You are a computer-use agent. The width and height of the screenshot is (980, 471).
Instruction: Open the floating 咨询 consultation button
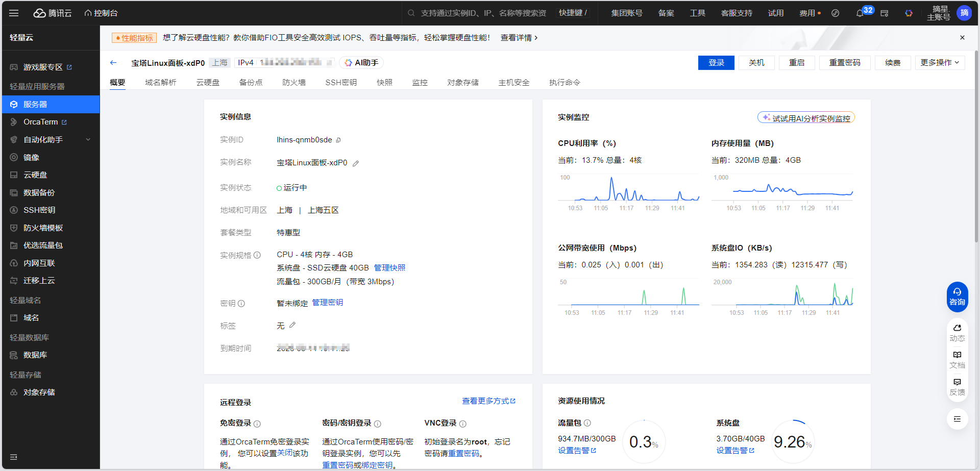pyautogui.click(x=957, y=296)
